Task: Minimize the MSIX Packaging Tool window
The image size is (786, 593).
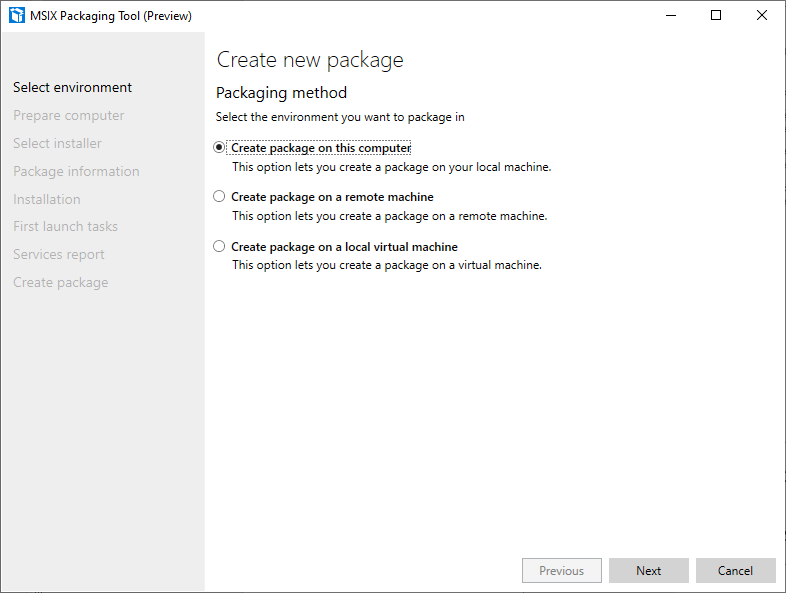Action: 670,16
